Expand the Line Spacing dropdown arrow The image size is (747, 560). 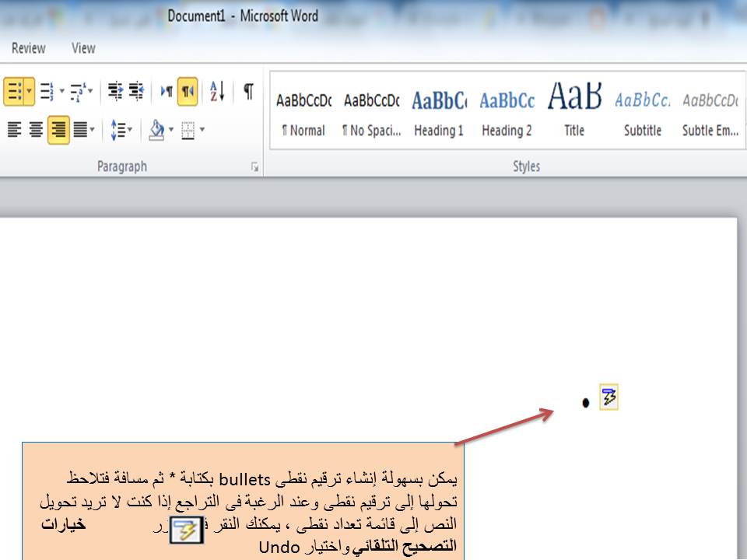tap(130, 130)
